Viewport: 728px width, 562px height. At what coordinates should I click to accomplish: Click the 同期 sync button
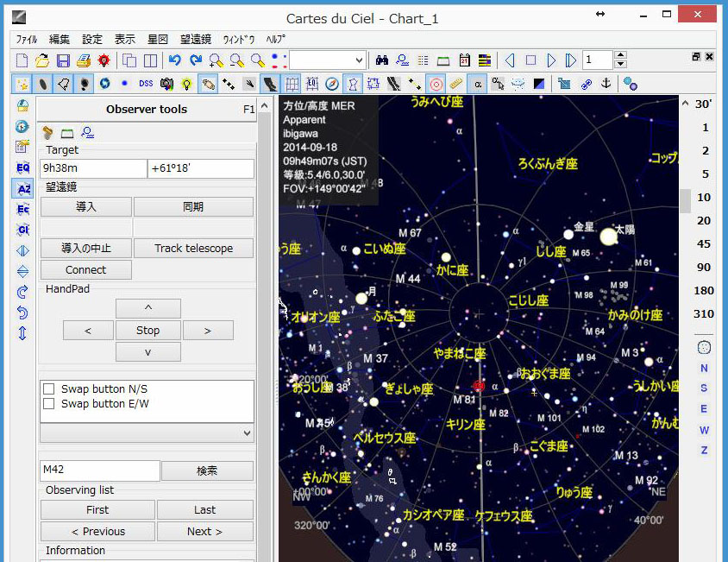(x=193, y=207)
